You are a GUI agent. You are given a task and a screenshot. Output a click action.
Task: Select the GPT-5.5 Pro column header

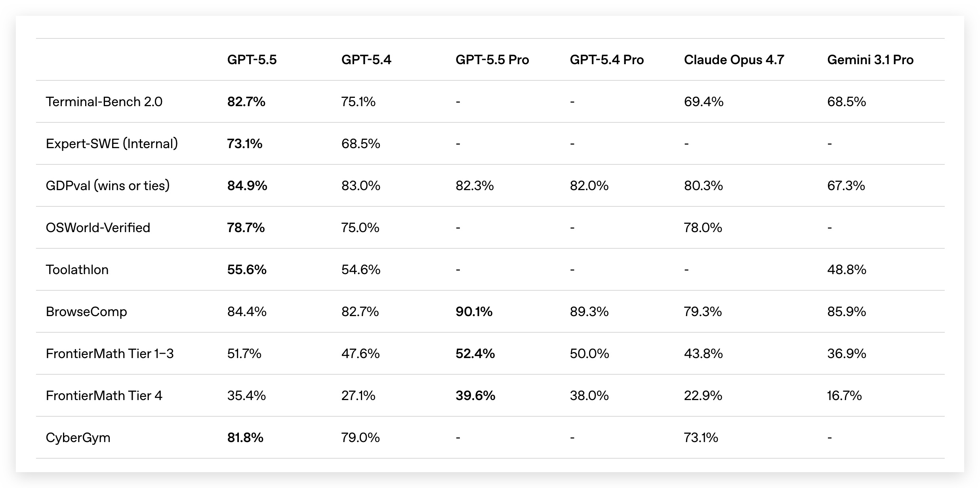click(x=492, y=60)
